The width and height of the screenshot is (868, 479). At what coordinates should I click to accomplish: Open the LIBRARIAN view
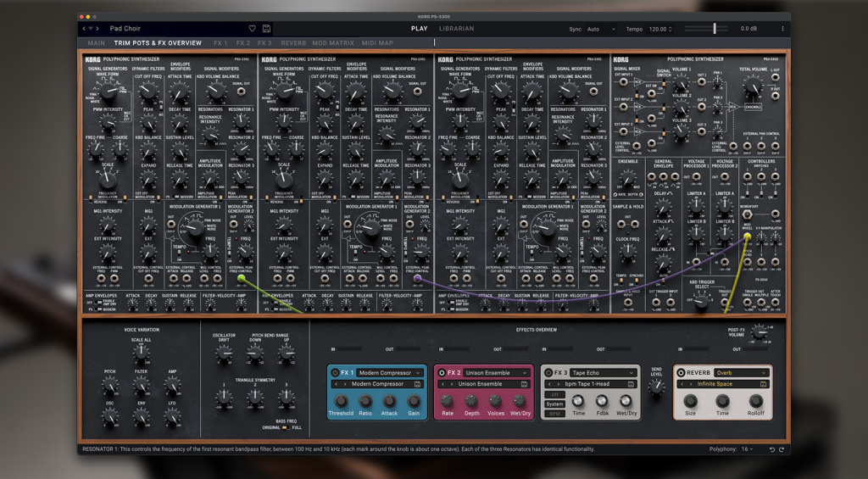click(x=456, y=29)
